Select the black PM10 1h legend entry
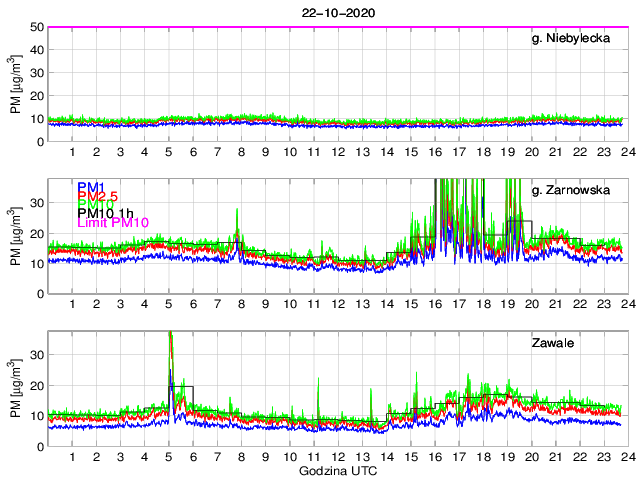The image size is (640, 480). click(106, 211)
